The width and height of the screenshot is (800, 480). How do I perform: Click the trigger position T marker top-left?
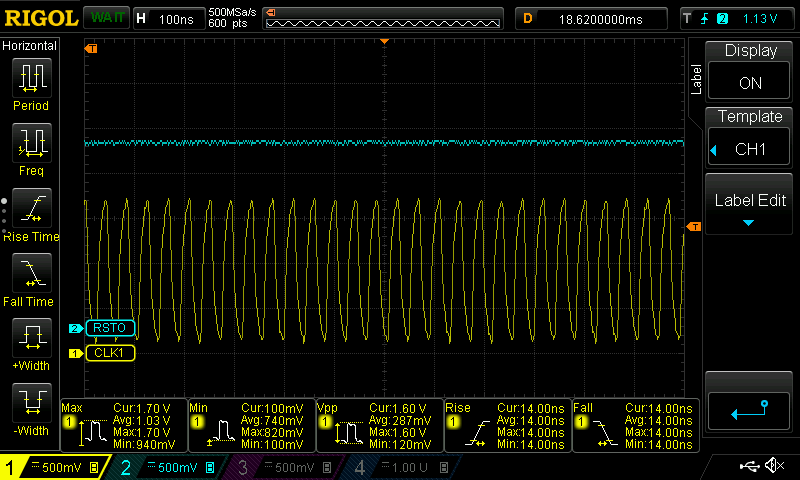[91, 48]
